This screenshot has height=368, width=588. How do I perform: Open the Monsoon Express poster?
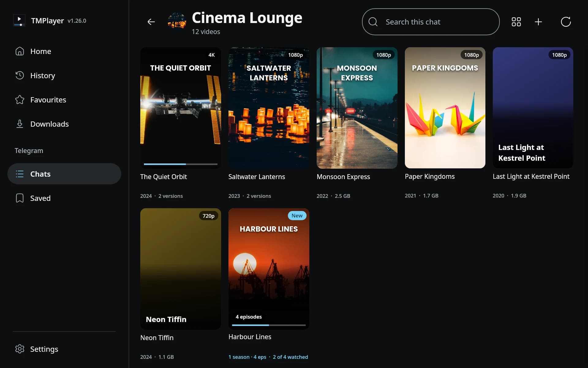click(x=357, y=108)
